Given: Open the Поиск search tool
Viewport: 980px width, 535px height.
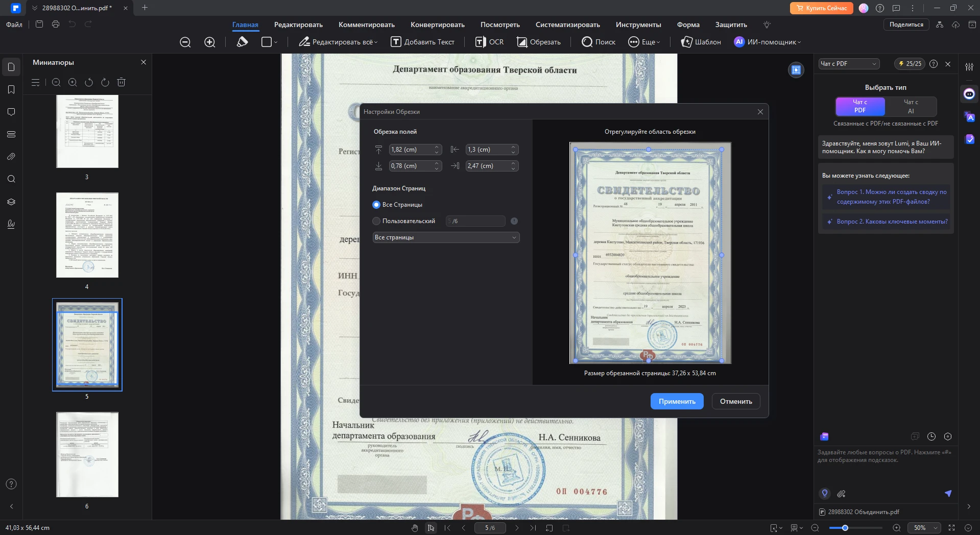Looking at the screenshot, I should [599, 42].
